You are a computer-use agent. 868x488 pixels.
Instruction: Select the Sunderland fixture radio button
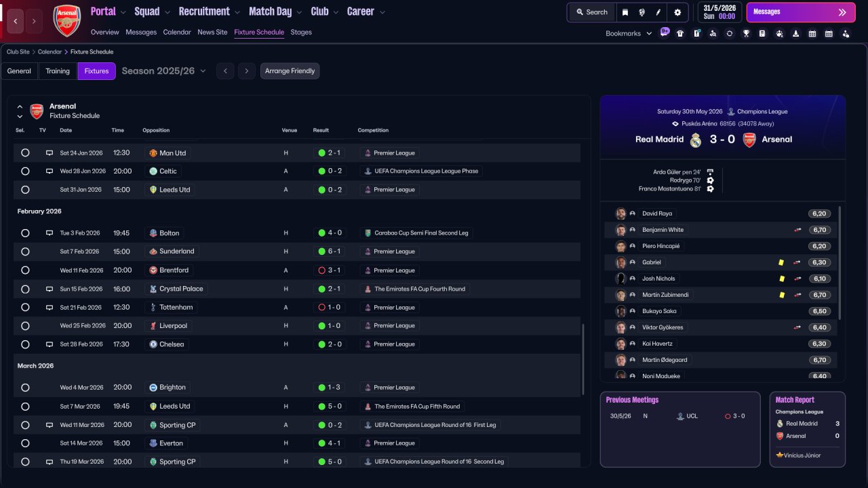tap(25, 251)
